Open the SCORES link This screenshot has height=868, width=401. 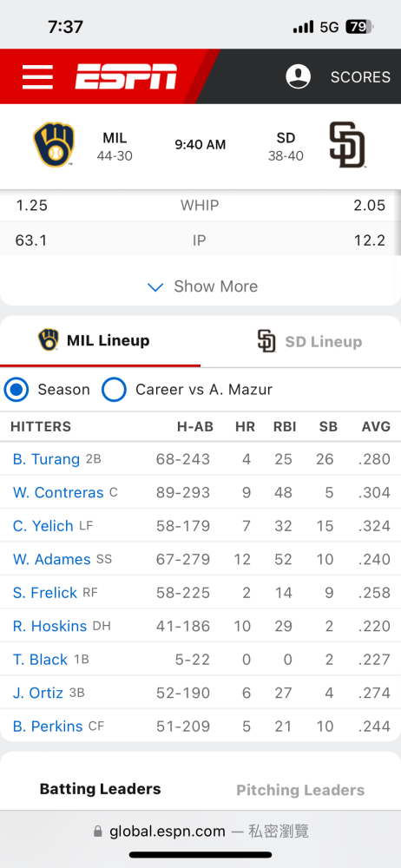[x=360, y=77]
